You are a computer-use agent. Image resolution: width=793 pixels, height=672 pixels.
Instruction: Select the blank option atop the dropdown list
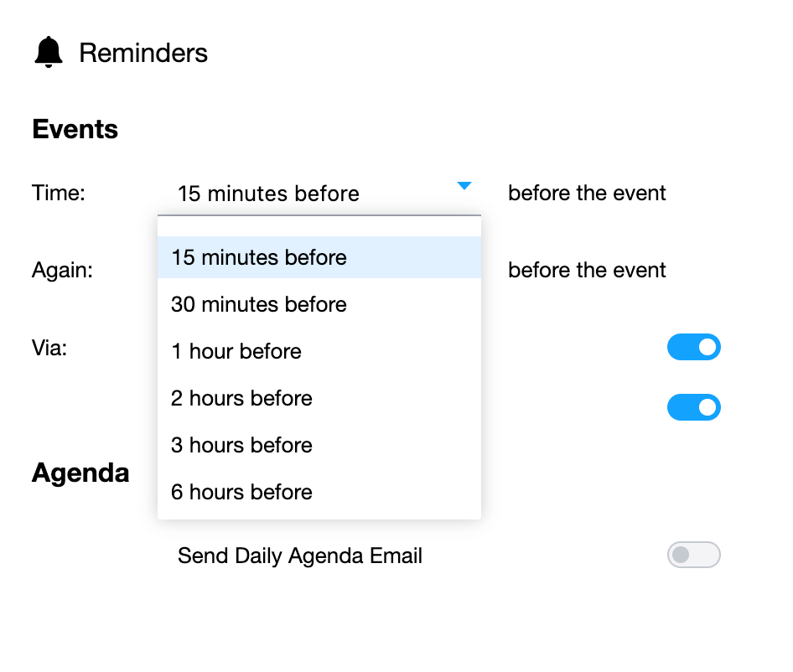(x=319, y=226)
